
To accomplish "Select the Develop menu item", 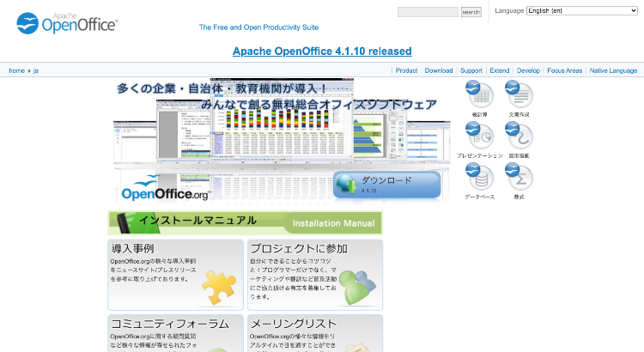I will [x=528, y=70].
